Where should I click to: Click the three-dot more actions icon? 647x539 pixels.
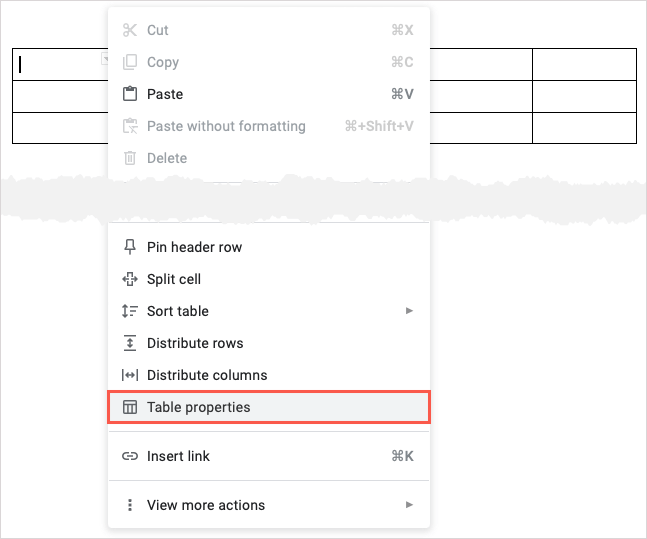129,505
